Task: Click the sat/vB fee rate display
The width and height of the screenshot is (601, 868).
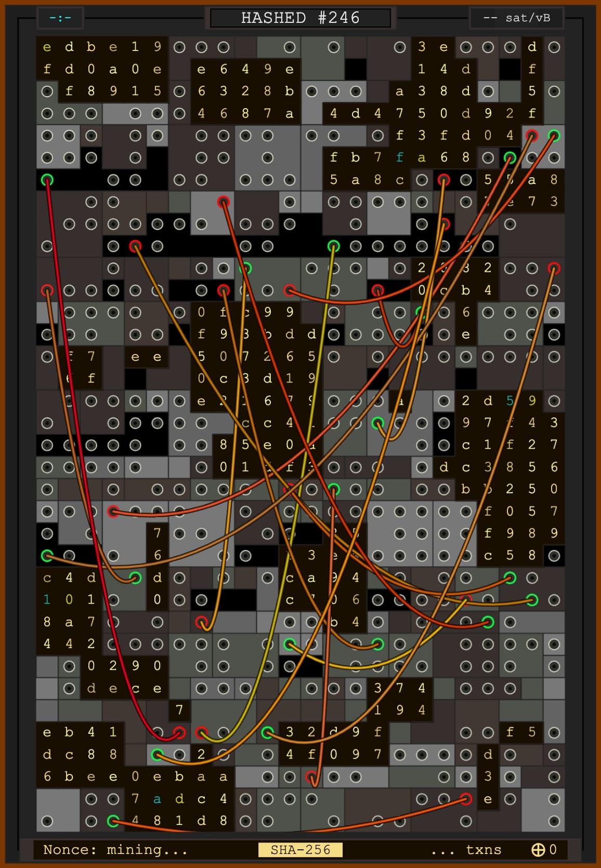Action: [x=516, y=18]
